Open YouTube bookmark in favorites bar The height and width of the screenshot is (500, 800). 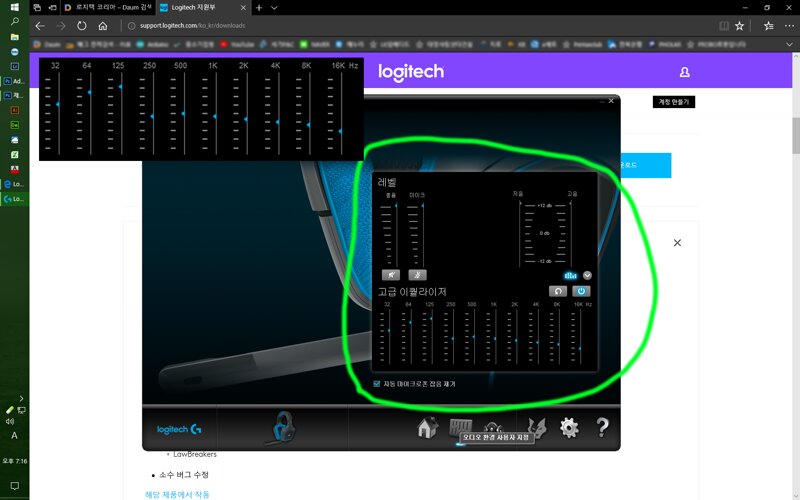(237, 44)
